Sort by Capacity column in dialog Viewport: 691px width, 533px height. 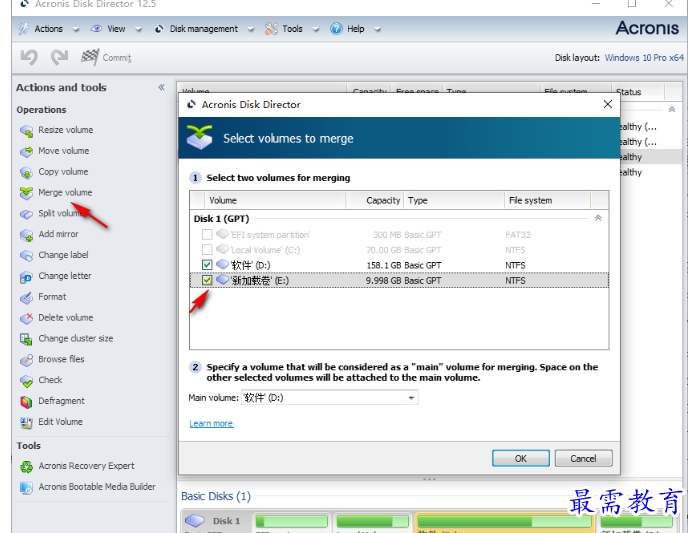(375, 201)
